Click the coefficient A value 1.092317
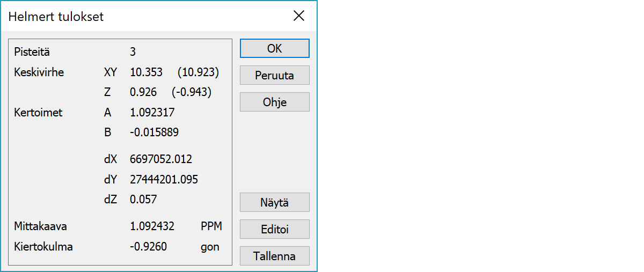Image resolution: width=644 pixels, height=272 pixels. tap(152, 113)
